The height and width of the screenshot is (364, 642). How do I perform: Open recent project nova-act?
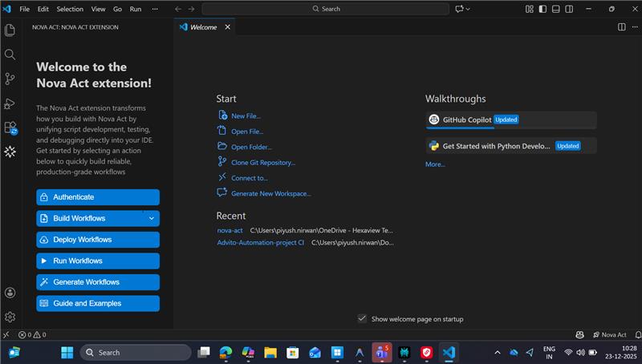click(x=230, y=231)
